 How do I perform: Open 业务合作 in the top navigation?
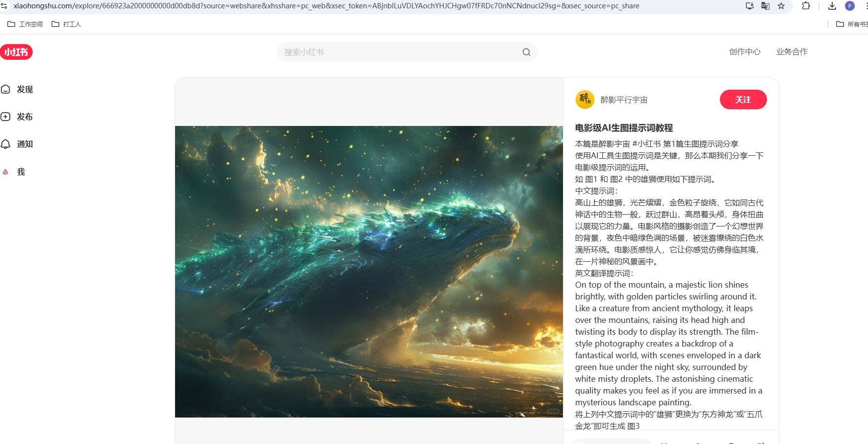point(791,52)
